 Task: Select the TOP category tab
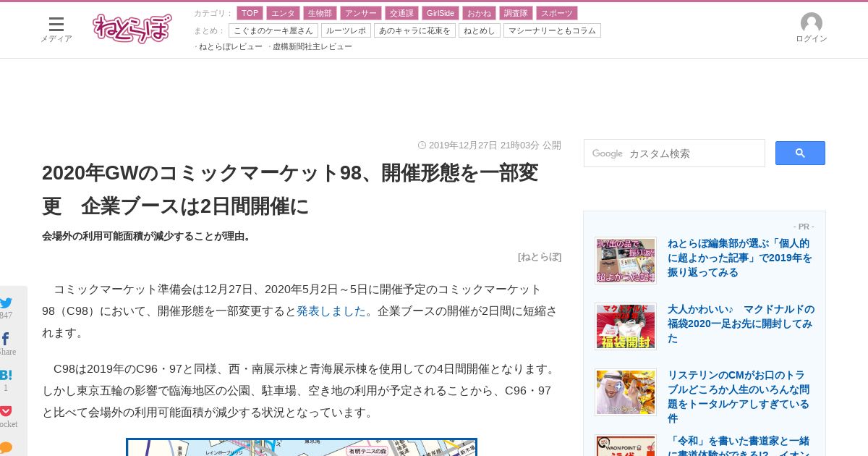click(x=250, y=13)
